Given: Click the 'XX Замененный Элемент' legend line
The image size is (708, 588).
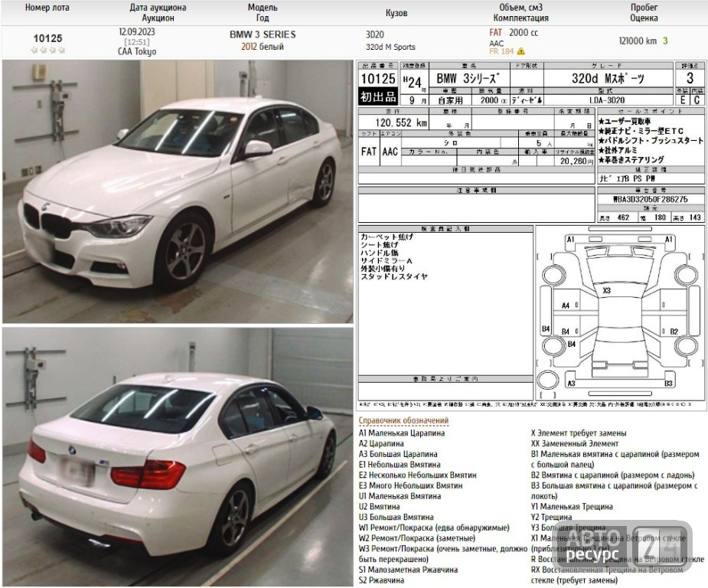Looking at the screenshot, I should tap(575, 443).
